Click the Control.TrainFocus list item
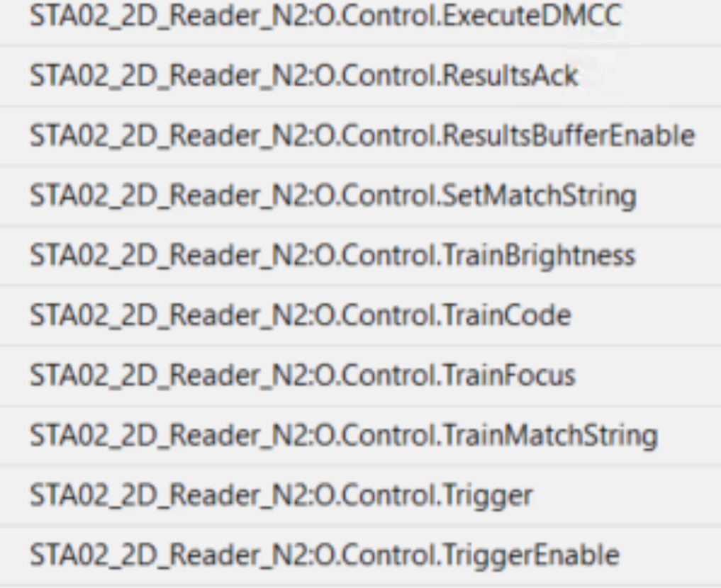The image size is (721, 588). coord(302,375)
